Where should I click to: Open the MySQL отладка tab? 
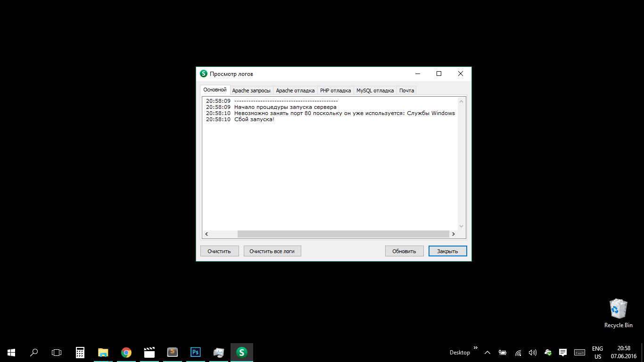point(375,90)
